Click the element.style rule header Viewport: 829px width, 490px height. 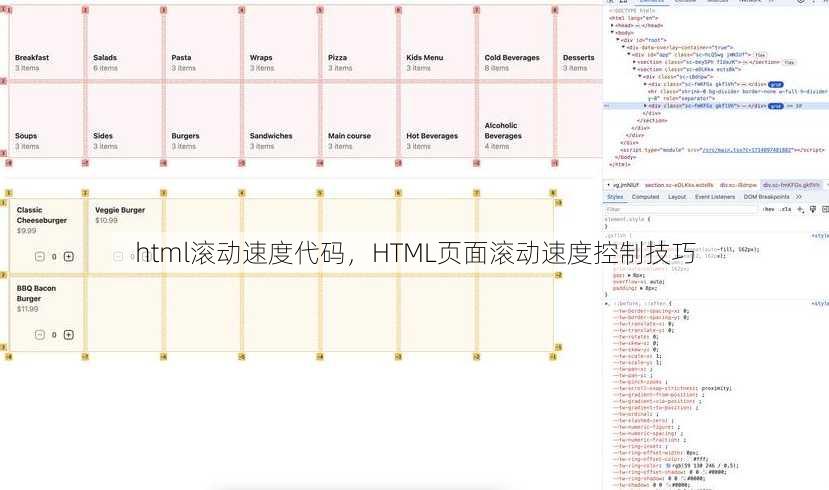click(628, 219)
